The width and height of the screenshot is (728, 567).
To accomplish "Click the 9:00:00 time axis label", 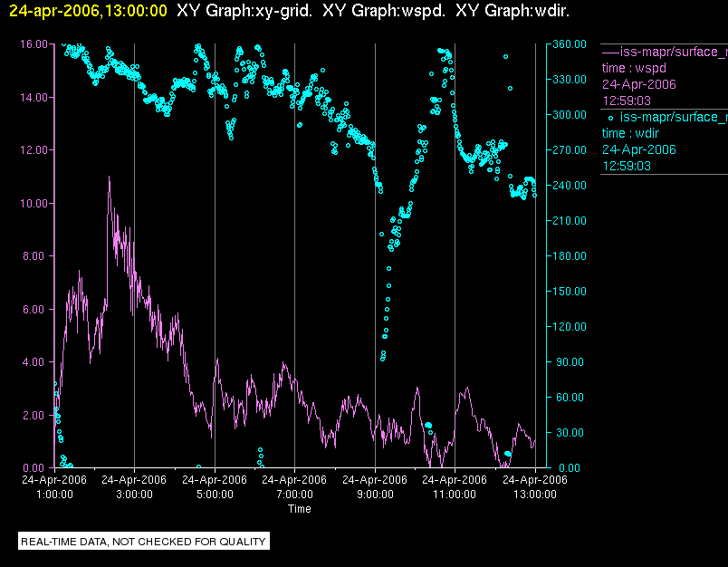I will coord(375,495).
